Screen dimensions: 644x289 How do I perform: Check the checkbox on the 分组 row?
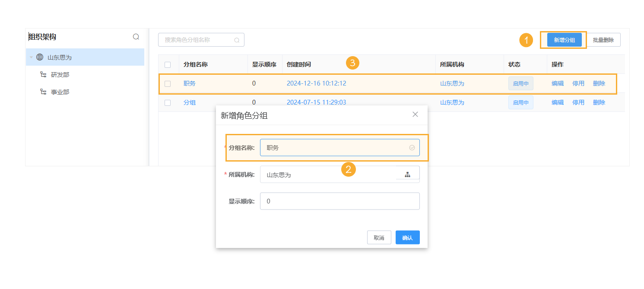pyautogui.click(x=168, y=102)
